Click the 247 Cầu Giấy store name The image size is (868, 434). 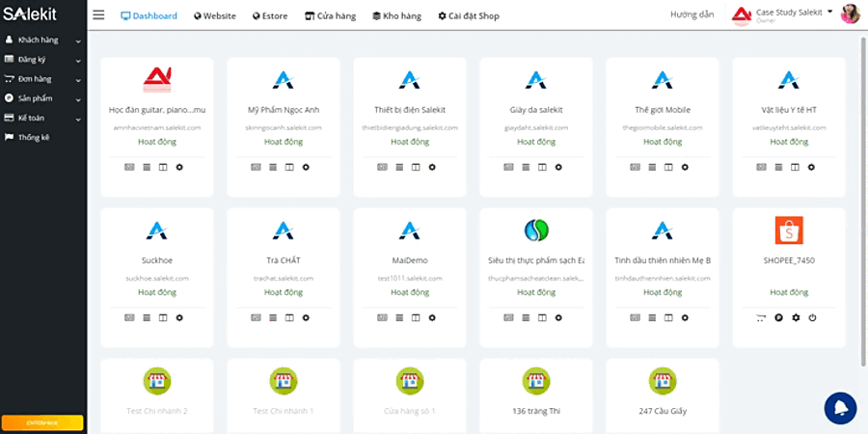pyautogui.click(x=662, y=411)
